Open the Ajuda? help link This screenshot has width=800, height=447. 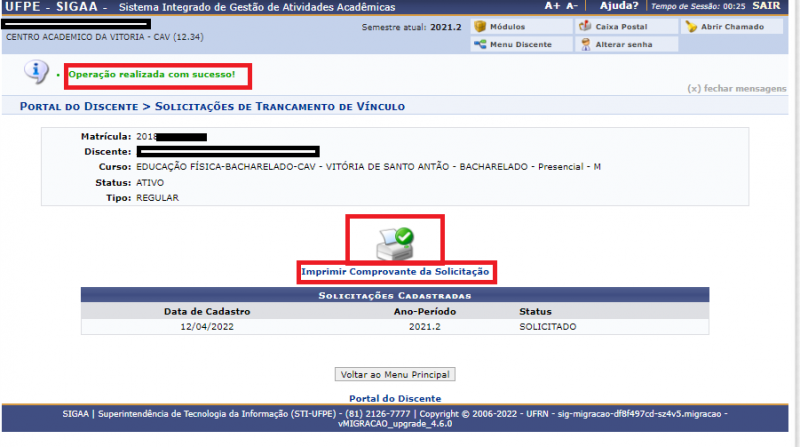tap(616, 6)
